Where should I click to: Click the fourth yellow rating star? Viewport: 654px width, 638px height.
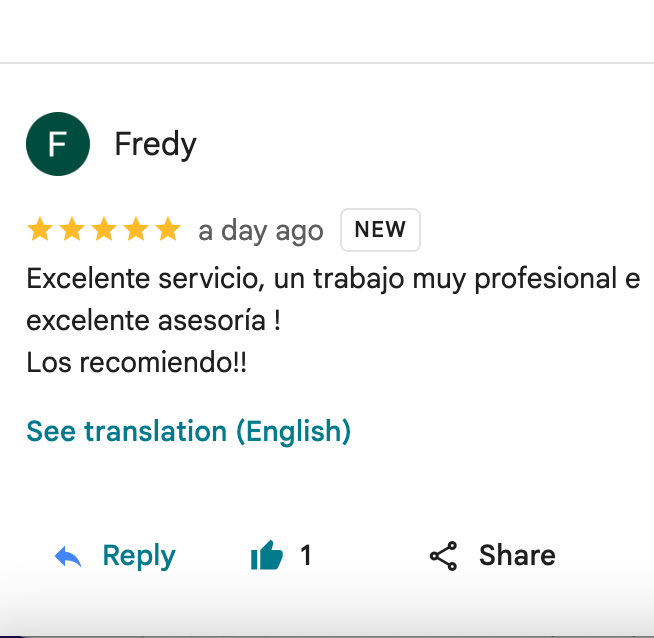point(136,230)
